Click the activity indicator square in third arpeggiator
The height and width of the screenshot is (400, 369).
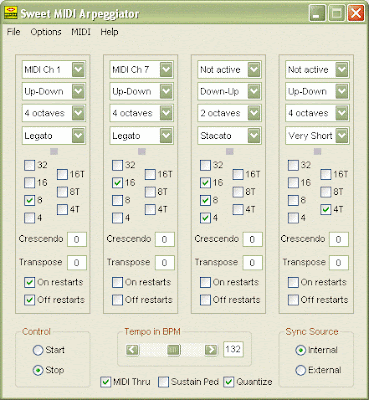coord(230,152)
